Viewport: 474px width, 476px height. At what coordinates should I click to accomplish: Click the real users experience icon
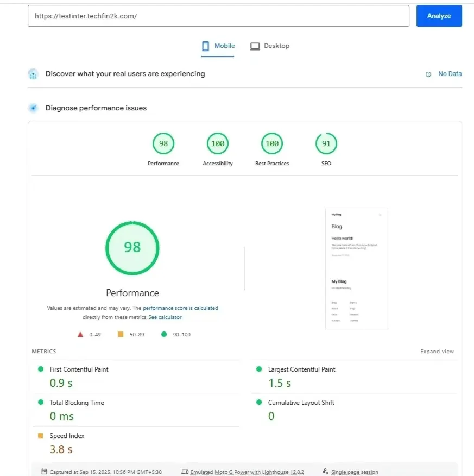coord(33,74)
